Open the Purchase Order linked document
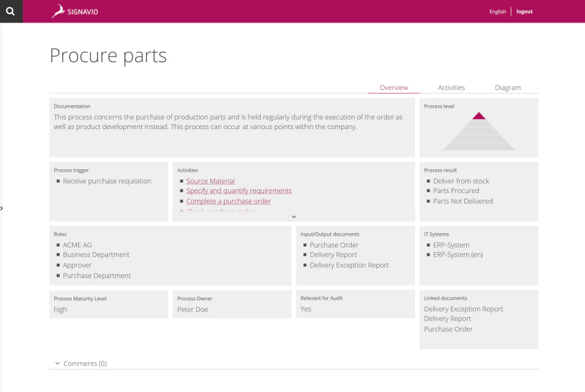The width and height of the screenshot is (585, 392). pos(448,329)
